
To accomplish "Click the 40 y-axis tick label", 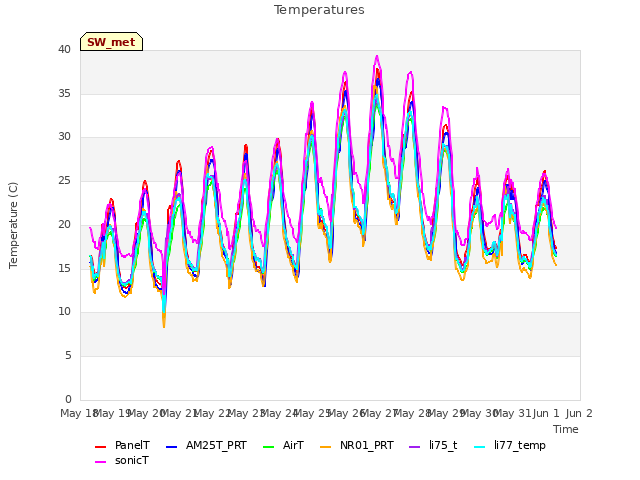I will [64, 49].
